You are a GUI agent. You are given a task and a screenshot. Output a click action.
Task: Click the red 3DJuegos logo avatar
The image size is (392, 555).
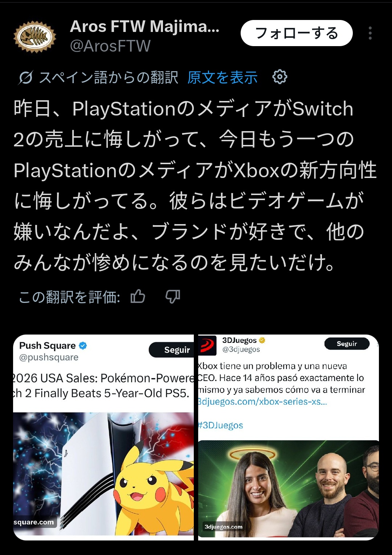click(x=207, y=345)
